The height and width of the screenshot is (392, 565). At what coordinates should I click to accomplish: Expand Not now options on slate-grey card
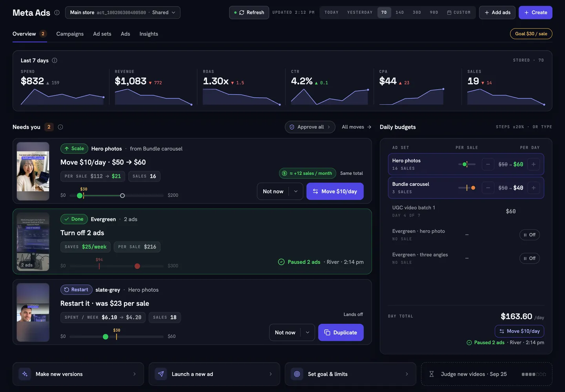(308, 332)
